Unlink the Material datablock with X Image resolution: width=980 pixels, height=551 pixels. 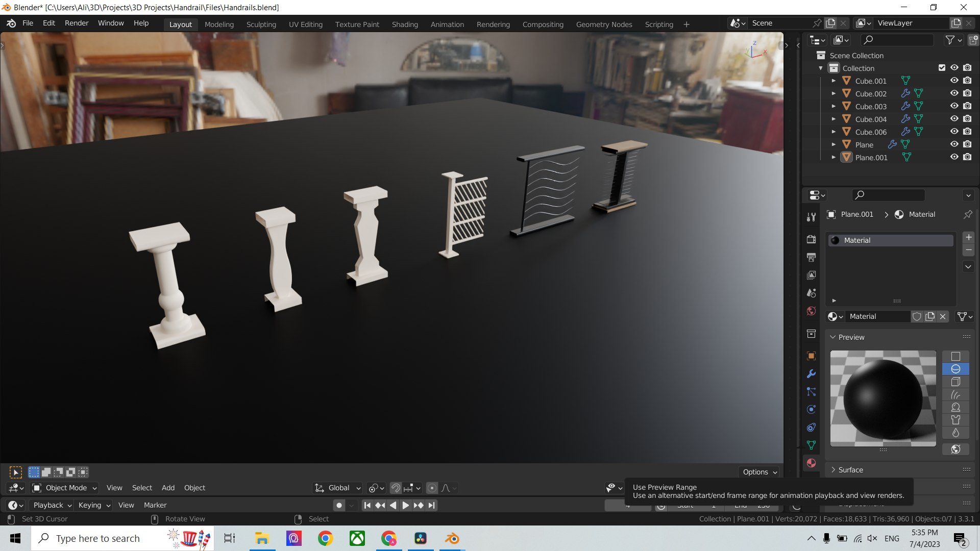pyautogui.click(x=943, y=316)
